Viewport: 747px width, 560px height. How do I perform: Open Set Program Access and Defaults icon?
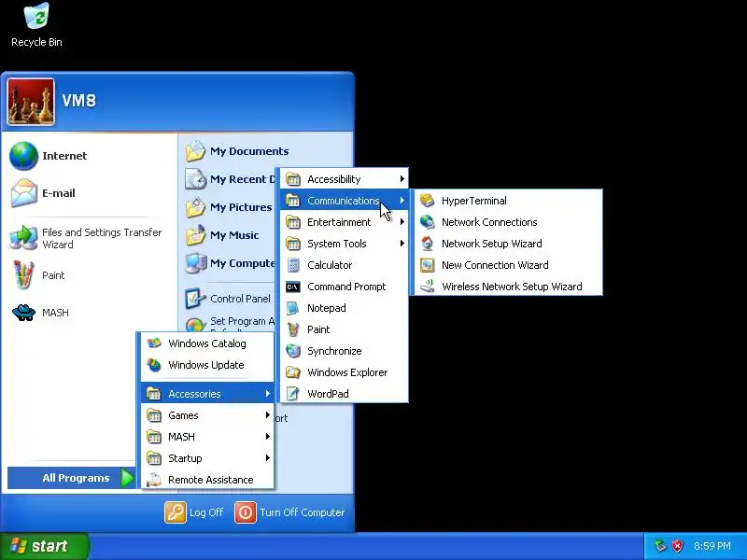tap(195, 326)
